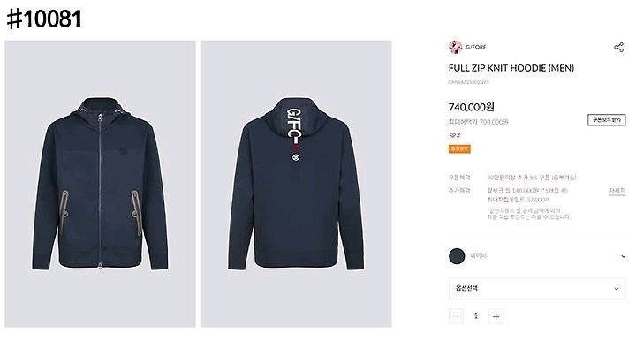
Task: Click the 최대혜택가 703,000원 text
Action: pyautogui.click(x=479, y=122)
